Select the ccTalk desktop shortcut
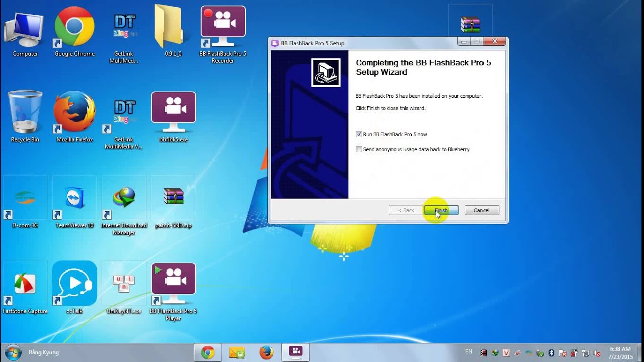The image size is (644, 362). [74, 288]
